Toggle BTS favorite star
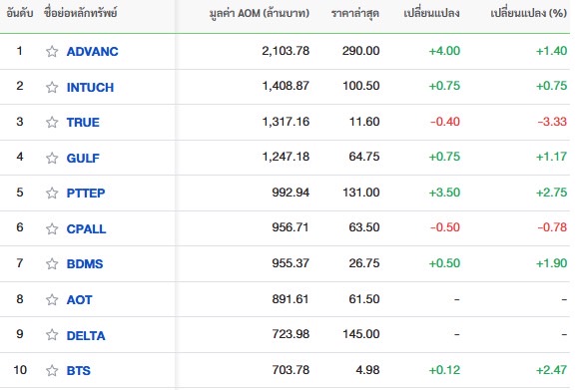Viewport: 588px width, 390px height. tap(52, 370)
